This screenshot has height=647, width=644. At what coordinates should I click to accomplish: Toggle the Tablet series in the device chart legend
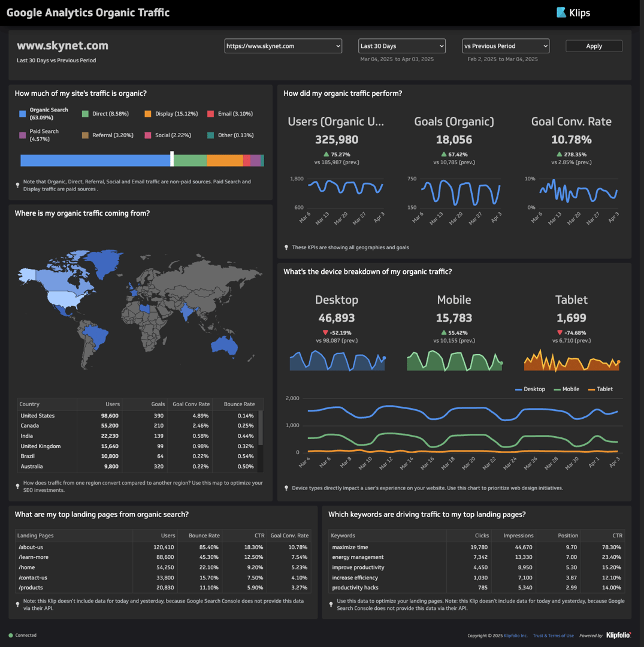pyautogui.click(x=600, y=389)
